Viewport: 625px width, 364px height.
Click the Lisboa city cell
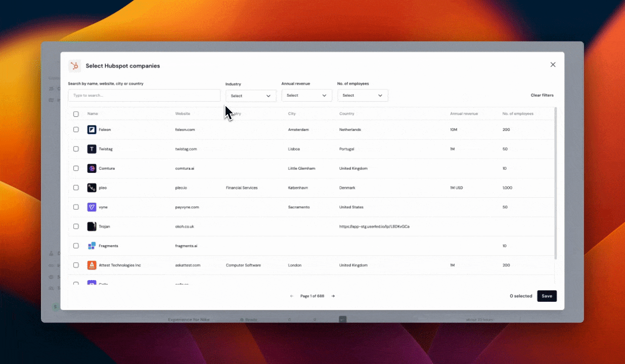(294, 149)
